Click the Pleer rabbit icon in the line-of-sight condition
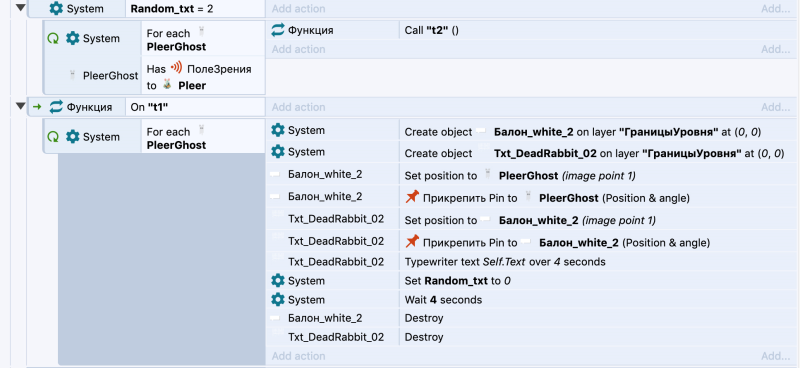 coord(166,85)
